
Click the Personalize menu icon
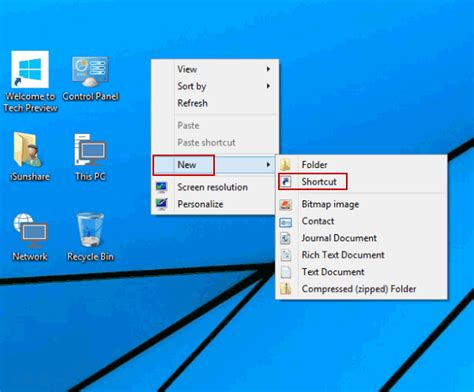pos(162,204)
